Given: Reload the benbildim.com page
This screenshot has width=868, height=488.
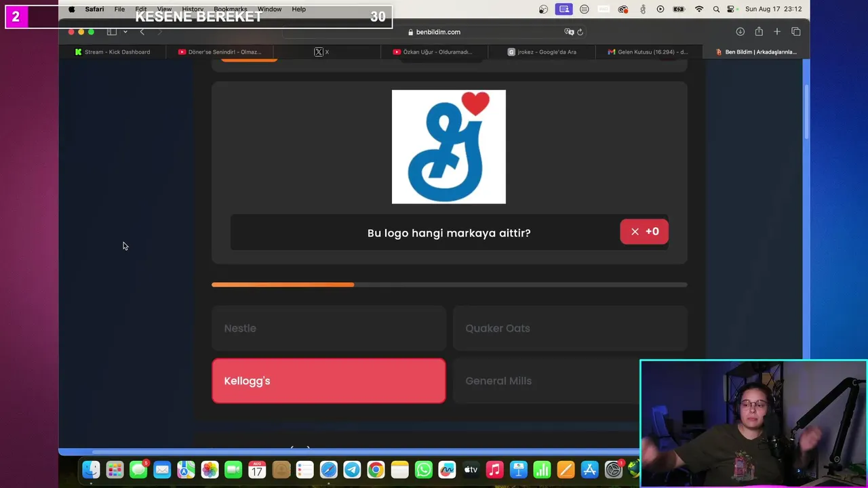Looking at the screenshot, I should tap(580, 32).
